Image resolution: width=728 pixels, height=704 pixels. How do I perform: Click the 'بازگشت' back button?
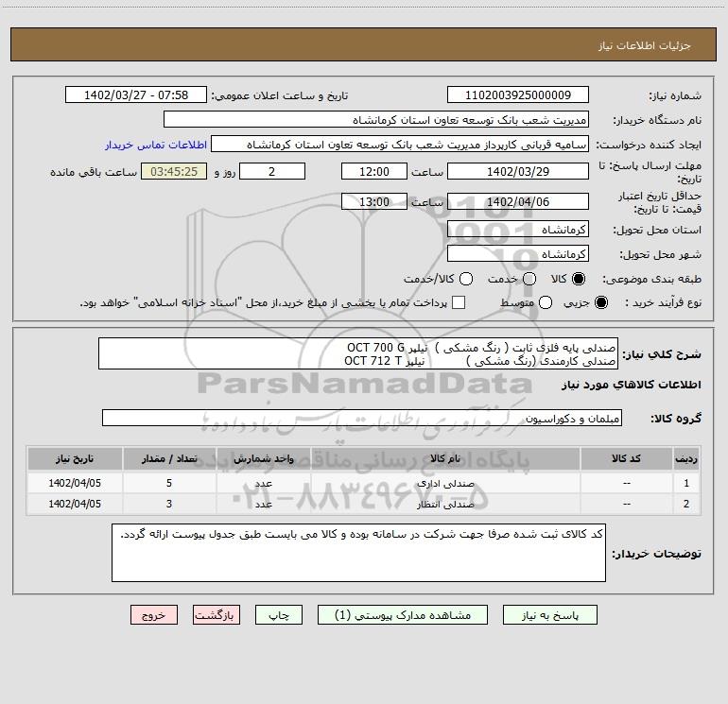tap(217, 615)
